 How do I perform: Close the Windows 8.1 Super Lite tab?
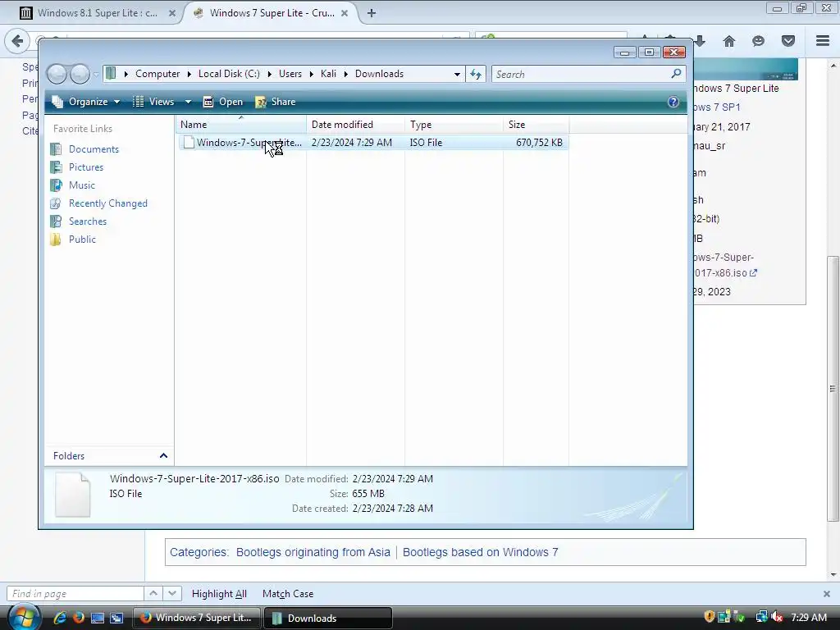(172, 13)
